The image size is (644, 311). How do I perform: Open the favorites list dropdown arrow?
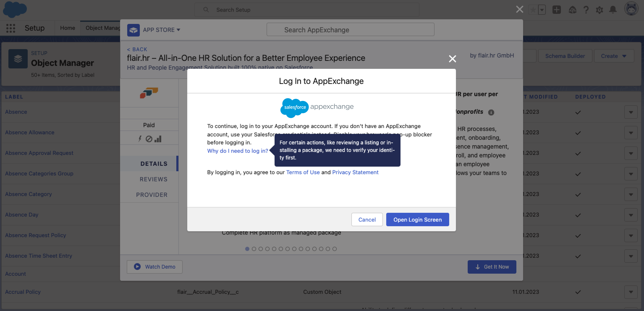tap(542, 10)
